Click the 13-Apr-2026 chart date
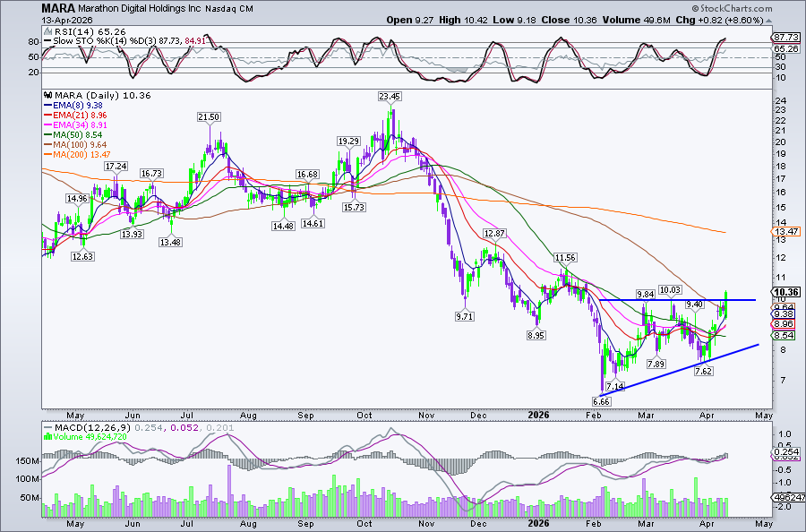 pos(67,20)
